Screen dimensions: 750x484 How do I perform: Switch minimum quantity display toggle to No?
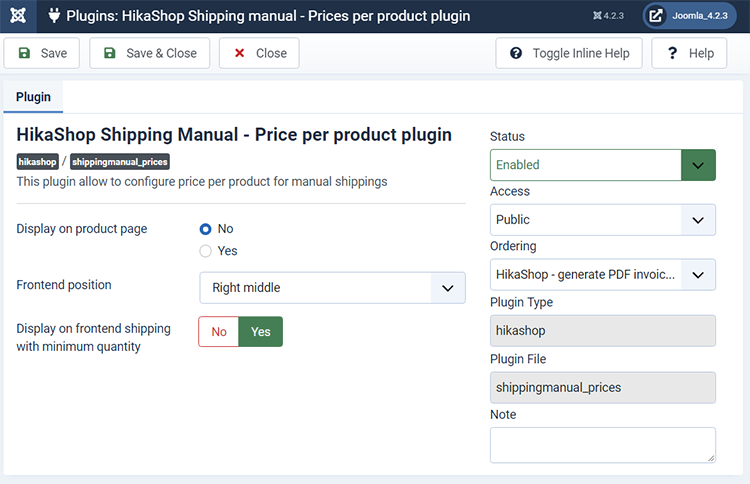219,331
